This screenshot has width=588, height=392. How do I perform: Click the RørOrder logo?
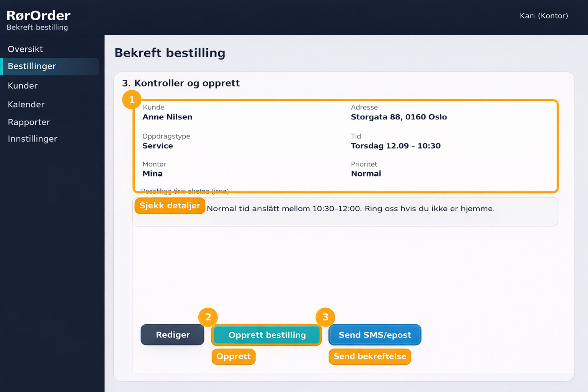click(38, 15)
